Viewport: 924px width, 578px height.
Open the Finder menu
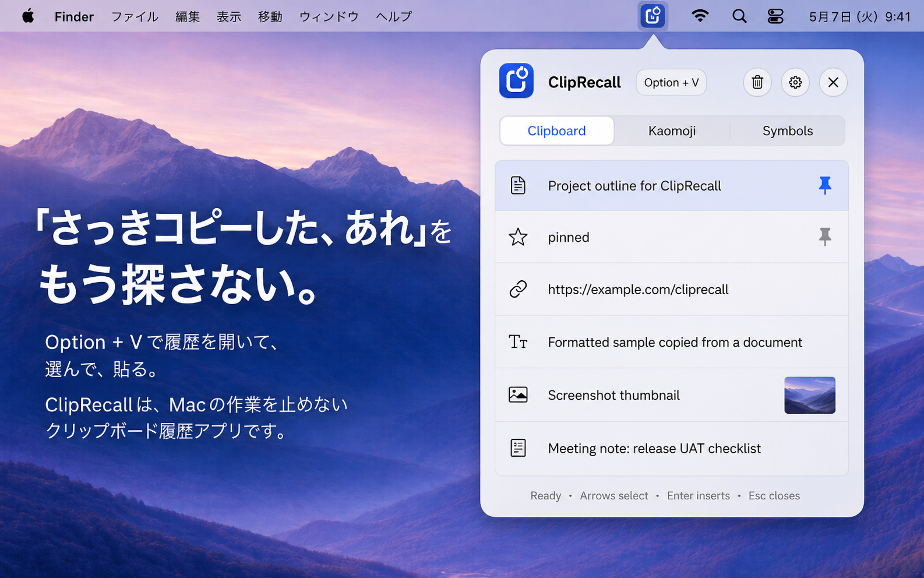click(x=74, y=17)
